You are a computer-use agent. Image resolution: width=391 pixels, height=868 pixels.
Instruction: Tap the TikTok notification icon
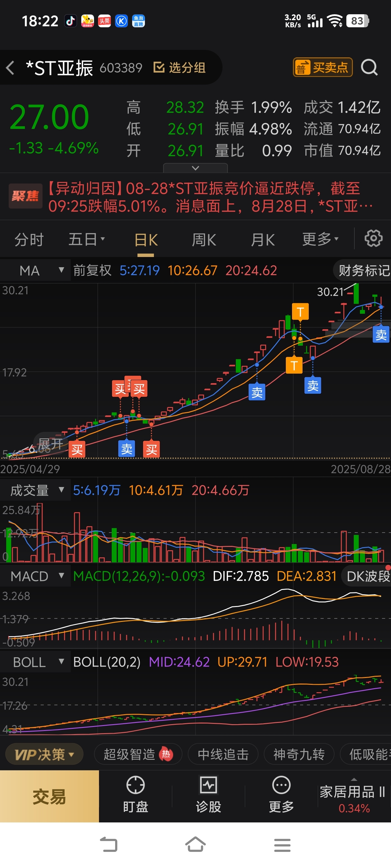(x=70, y=21)
